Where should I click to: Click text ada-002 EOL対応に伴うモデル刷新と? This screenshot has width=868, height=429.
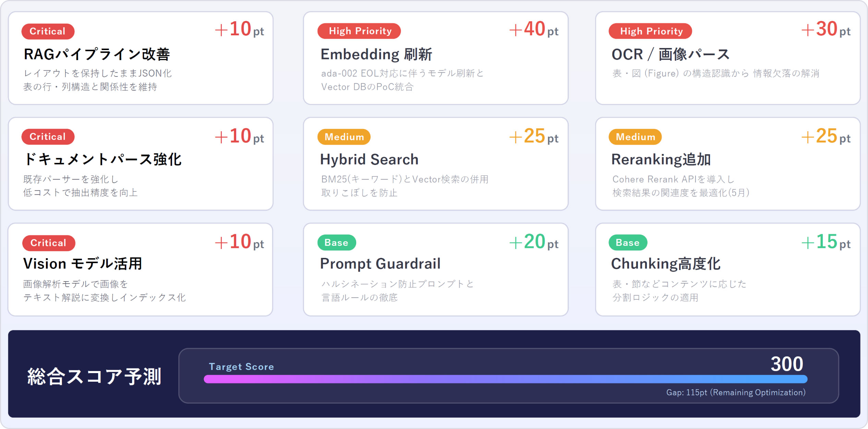402,73
